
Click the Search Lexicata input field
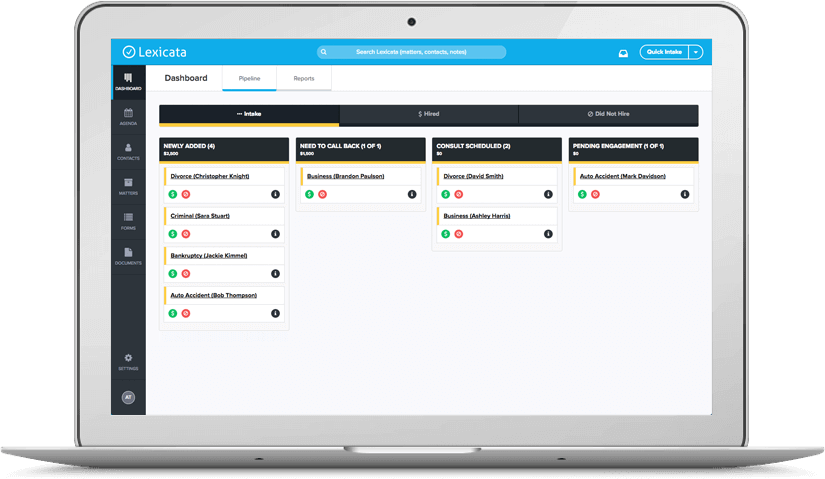(x=411, y=52)
